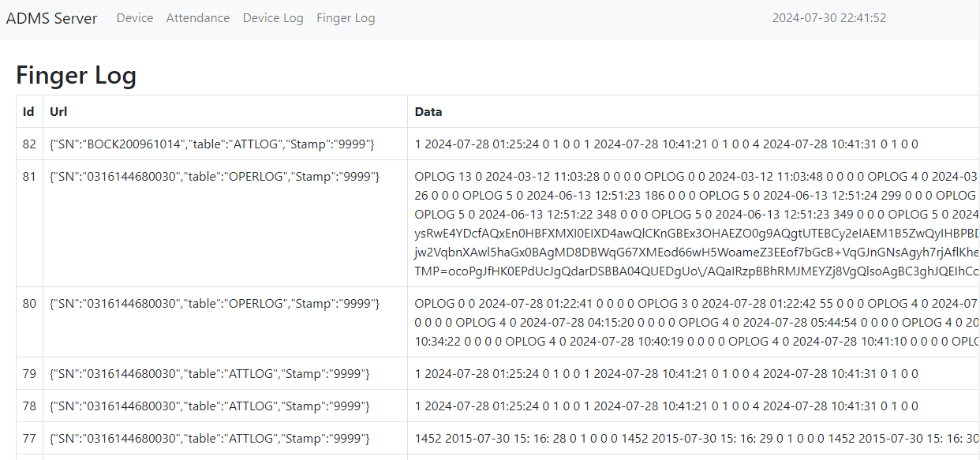This screenshot has width=980, height=460.
Task: Select the Id 81 cell
Action: 29,177
